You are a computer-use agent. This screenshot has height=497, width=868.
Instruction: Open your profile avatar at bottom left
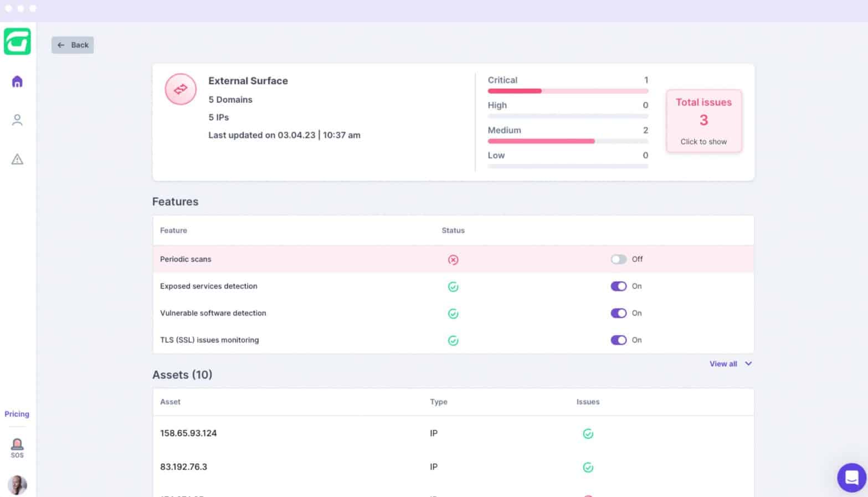point(17,485)
